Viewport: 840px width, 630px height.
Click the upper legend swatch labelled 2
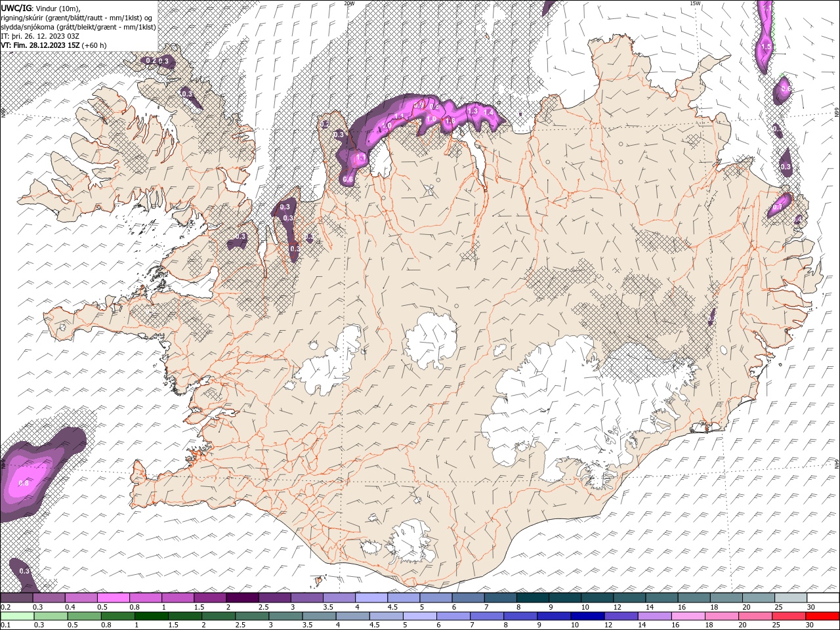241,598
